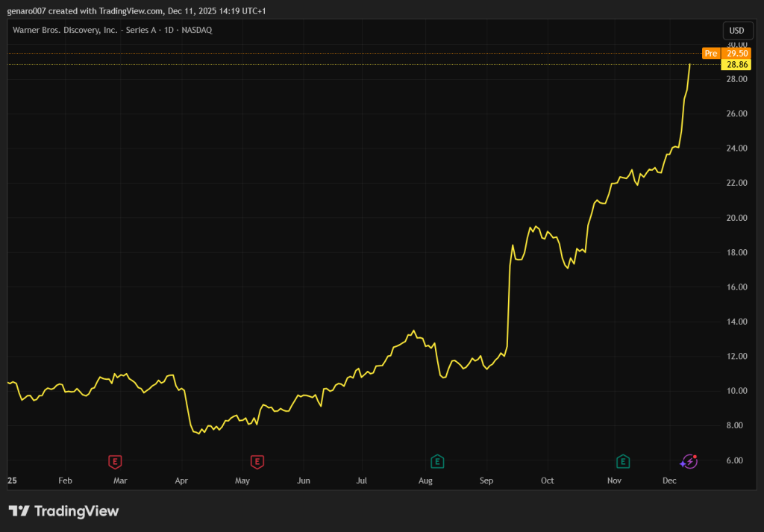
Task: Open the green earnings marker near August
Action: point(438,462)
